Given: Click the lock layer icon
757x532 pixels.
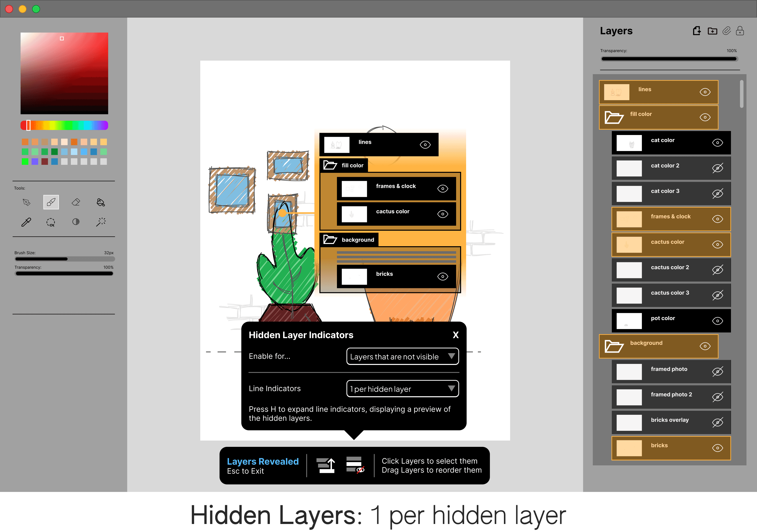Looking at the screenshot, I should (740, 31).
